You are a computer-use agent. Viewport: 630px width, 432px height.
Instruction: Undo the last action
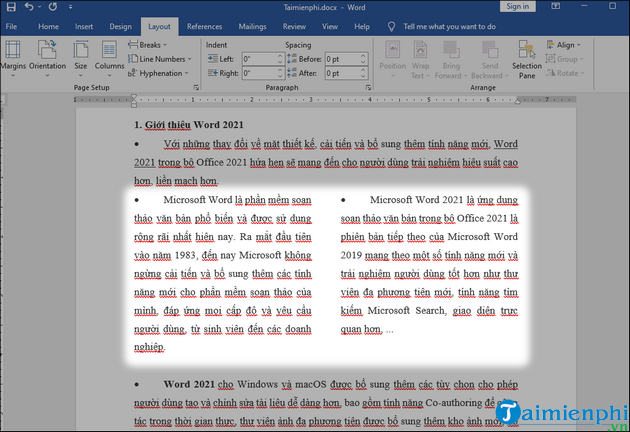point(29,7)
